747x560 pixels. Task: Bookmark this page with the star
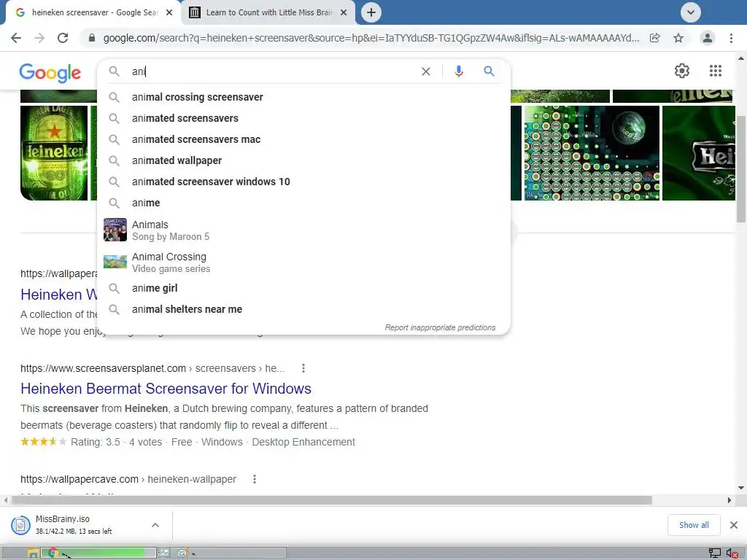(678, 38)
